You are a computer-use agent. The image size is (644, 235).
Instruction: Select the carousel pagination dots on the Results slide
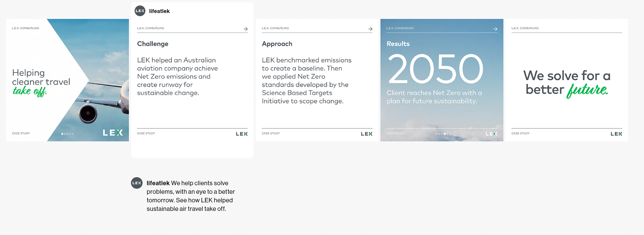pos(442,134)
